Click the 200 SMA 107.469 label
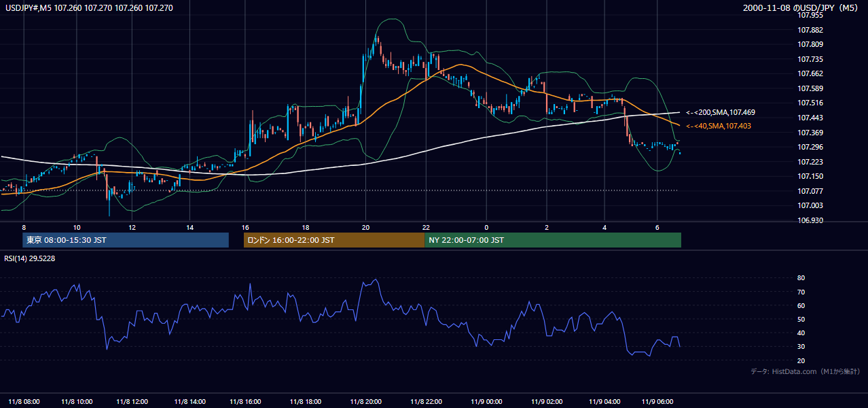The image size is (868, 408). coord(720,112)
